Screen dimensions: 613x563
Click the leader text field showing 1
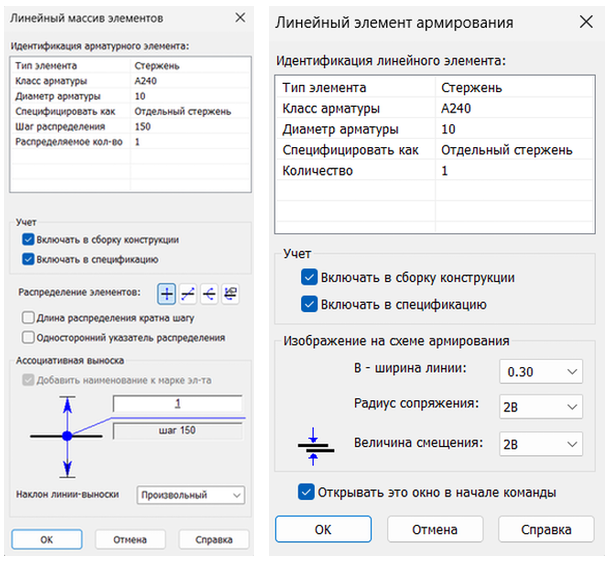(x=177, y=404)
